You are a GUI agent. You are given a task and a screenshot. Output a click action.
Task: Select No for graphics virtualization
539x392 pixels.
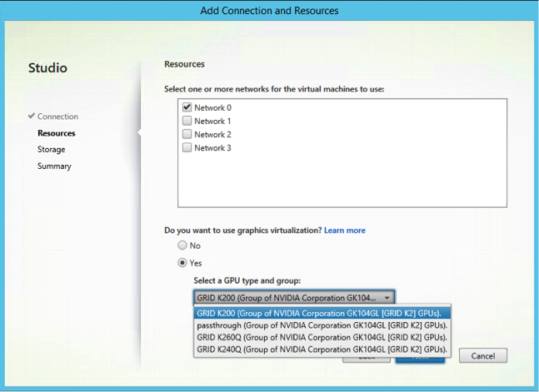click(x=182, y=246)
